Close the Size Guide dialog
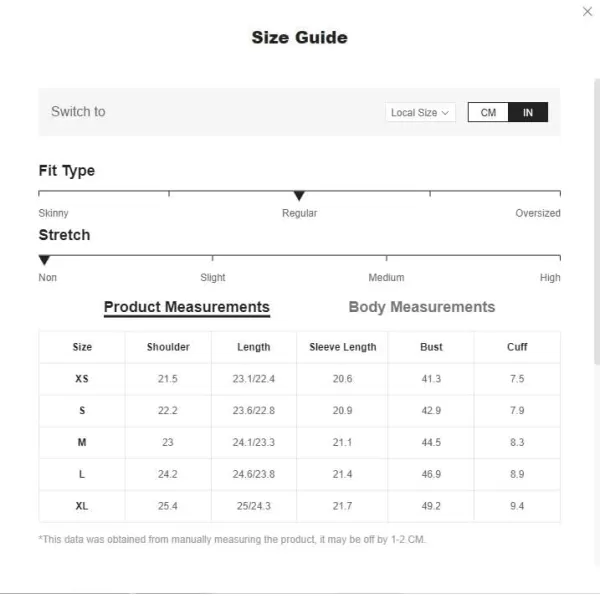This screenshot has height=600, width=600. 587,11
